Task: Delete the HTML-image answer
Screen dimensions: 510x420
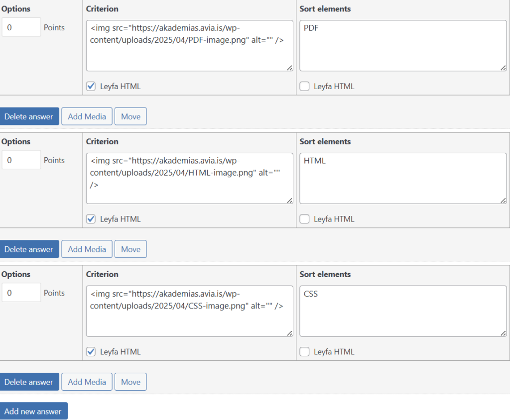Action: (29, 249)
